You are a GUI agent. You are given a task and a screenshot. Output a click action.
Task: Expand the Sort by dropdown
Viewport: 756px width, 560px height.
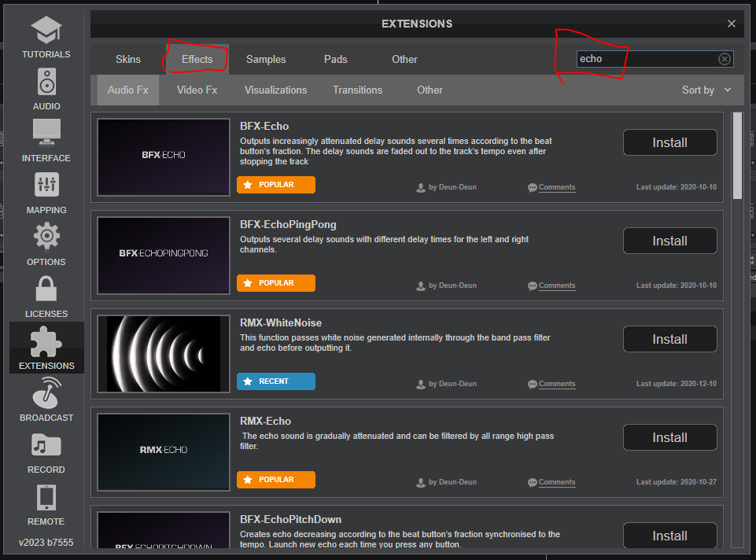coord(706,90)
